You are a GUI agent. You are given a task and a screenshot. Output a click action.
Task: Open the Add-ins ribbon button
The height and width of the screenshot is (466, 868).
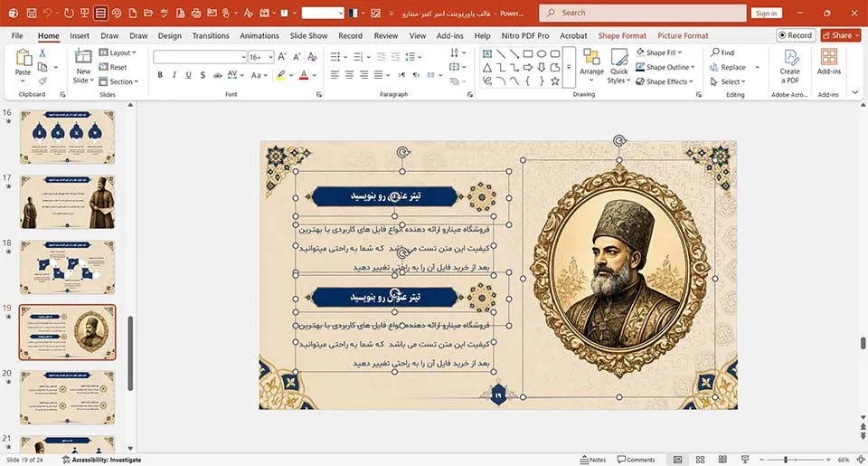[829, 62]
